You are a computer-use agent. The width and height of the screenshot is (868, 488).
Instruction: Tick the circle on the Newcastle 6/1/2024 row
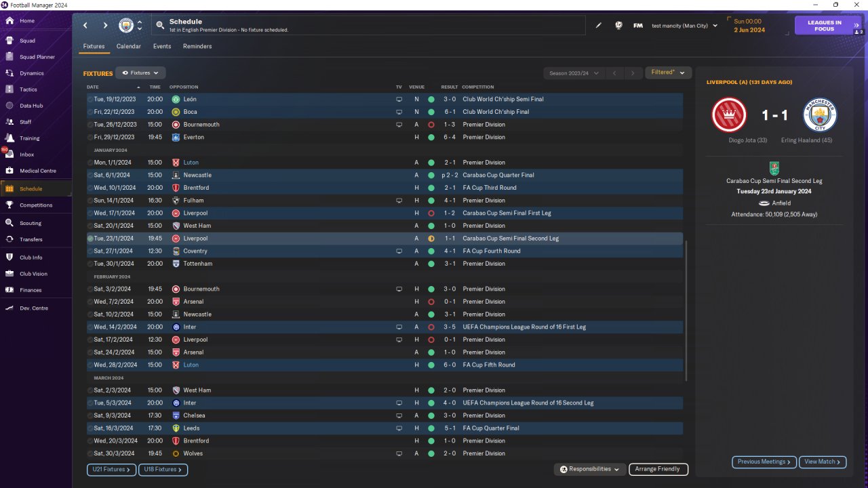[90, 176]
